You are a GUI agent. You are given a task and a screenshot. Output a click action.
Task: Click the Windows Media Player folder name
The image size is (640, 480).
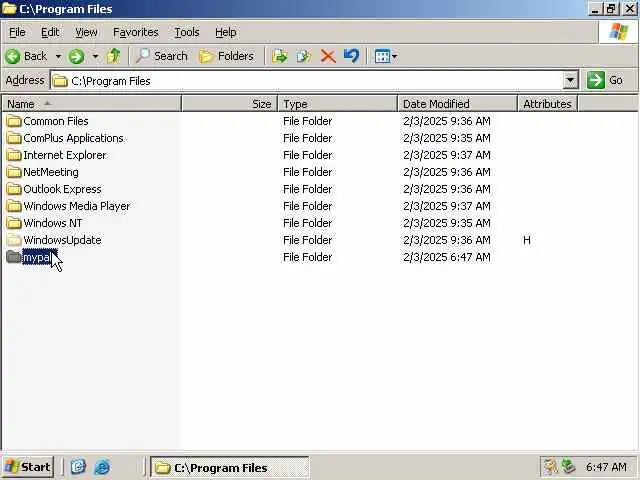pyautogui.click(x=77, y=206)
